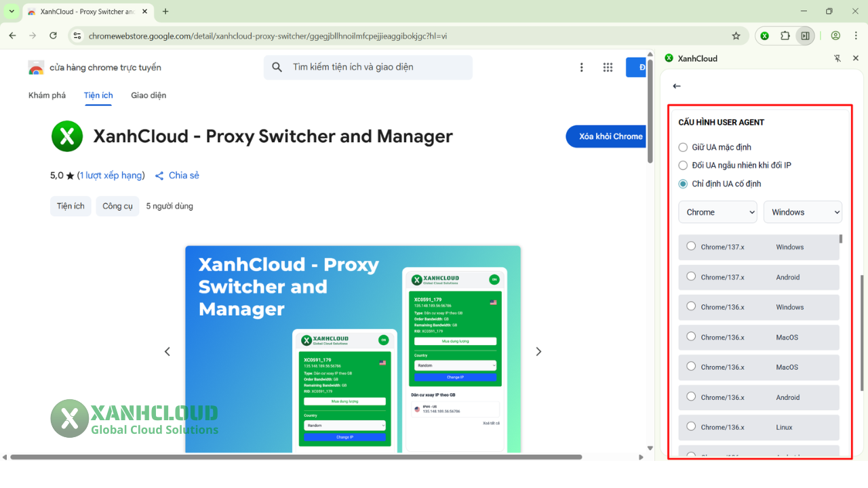Image resolution: width=868 pixels, height=488 pixels.
Task: Click the search magnifier icon
Action: pyautogui.click(x=277, y=67)
